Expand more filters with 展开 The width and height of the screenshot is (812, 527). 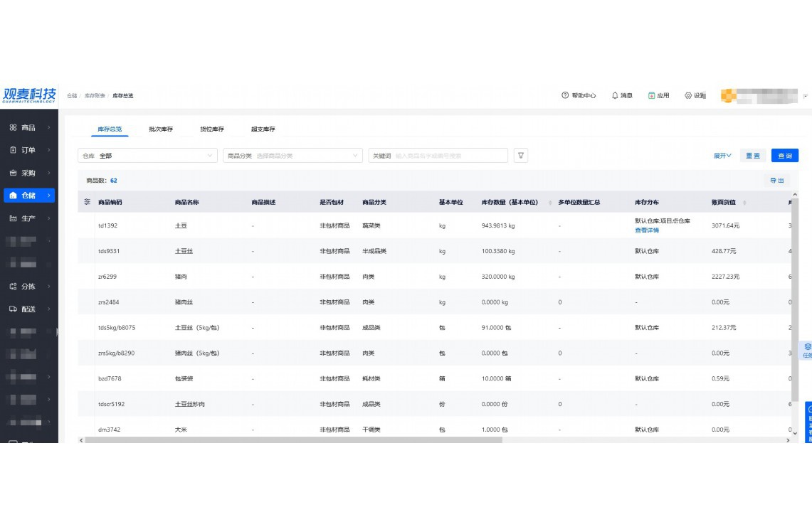(722, 156)
